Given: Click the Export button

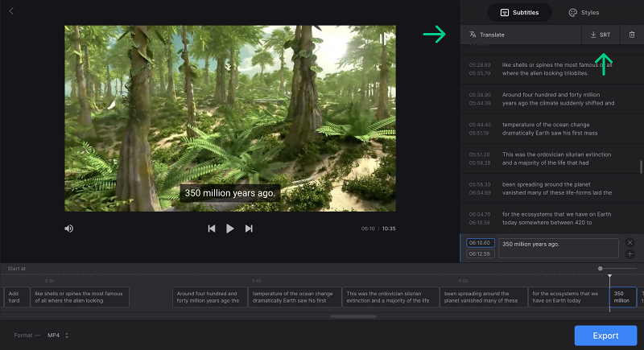Looking at the screenshot, I should (x=605, y=336).
